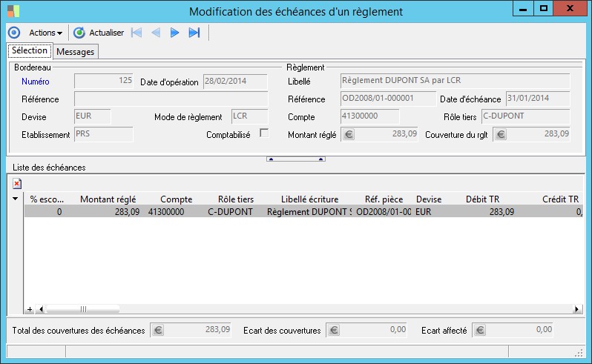Viewport: 592px width, 364px height.
Task: Go to the previous record
Action: pyautogui.click(x=155, y=33)
